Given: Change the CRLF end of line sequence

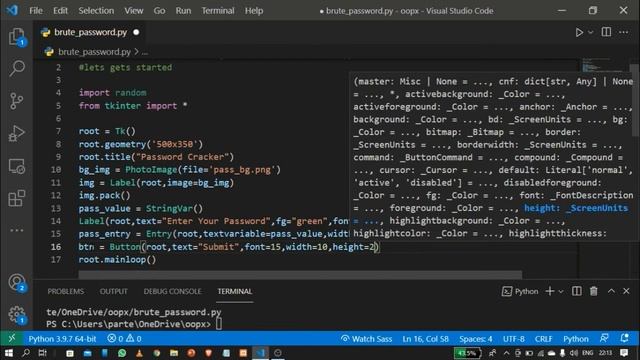Looking at the screenshot, I should [x=543, y=339].
